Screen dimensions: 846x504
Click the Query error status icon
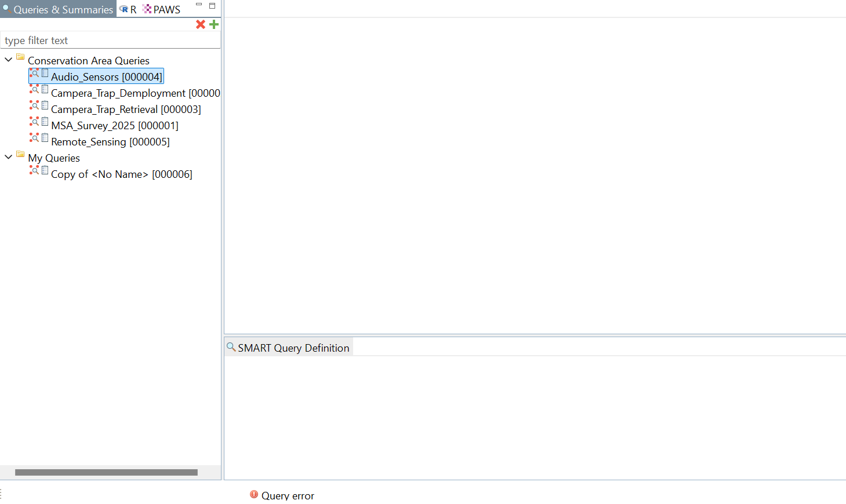tap(254, 495)
